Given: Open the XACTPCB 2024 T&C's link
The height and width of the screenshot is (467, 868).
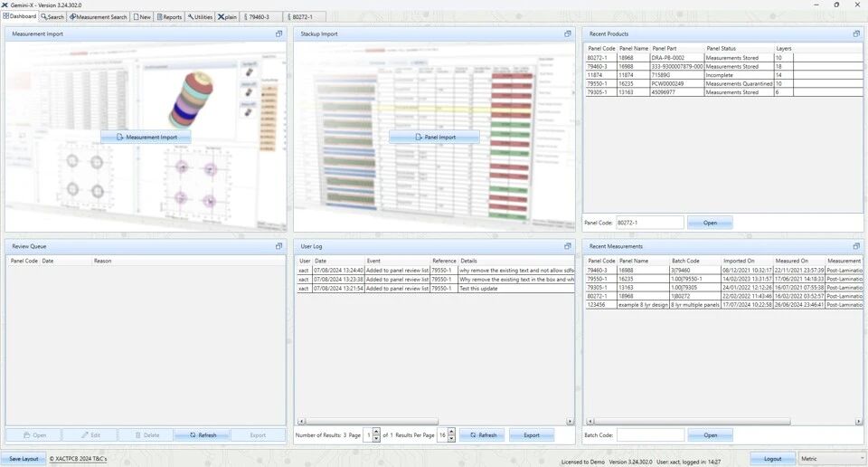Looking at the screenshot, I should [x=78, y=459].
